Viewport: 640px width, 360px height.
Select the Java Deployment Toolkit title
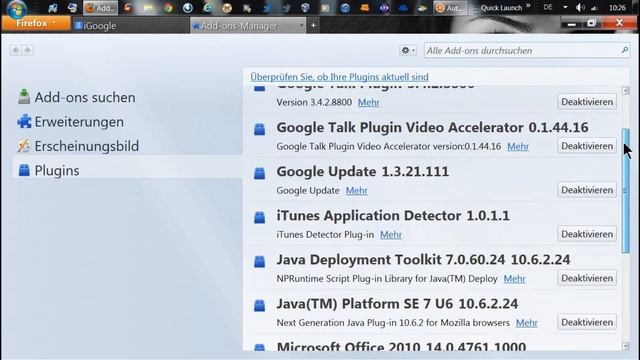423,260
